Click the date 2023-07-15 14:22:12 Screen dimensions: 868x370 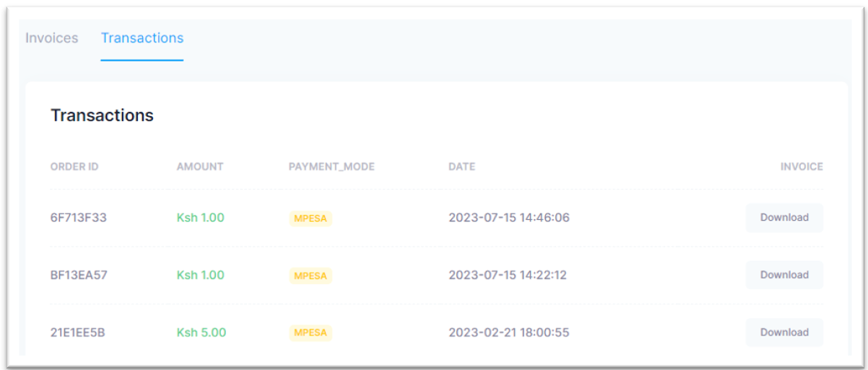(508, 275)
